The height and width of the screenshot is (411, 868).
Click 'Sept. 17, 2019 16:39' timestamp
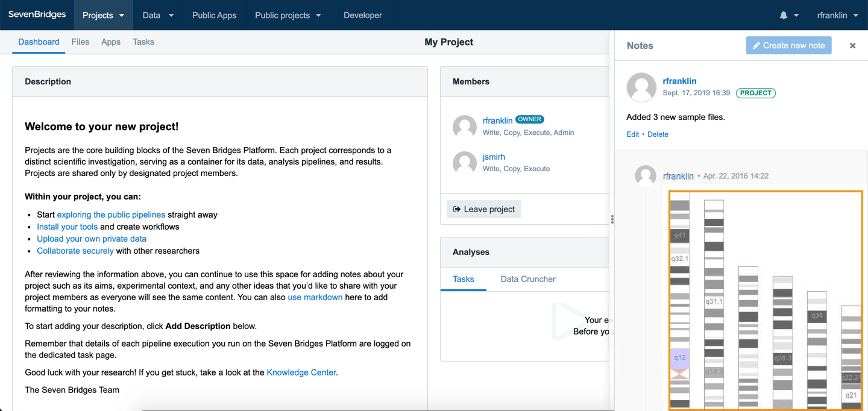(696, 93)
